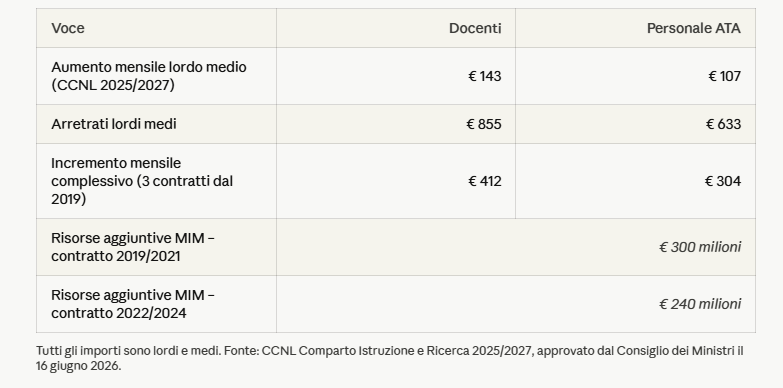Click the € 855 arretrati cell
The height and width of the screenshot is (388, 783).
point(483,124)
